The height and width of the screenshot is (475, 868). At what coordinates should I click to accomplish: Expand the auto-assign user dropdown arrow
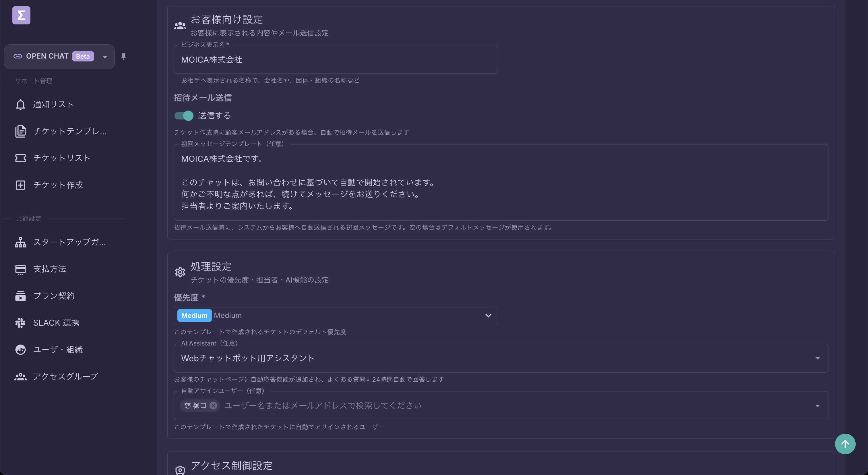[x=817, y=406]
